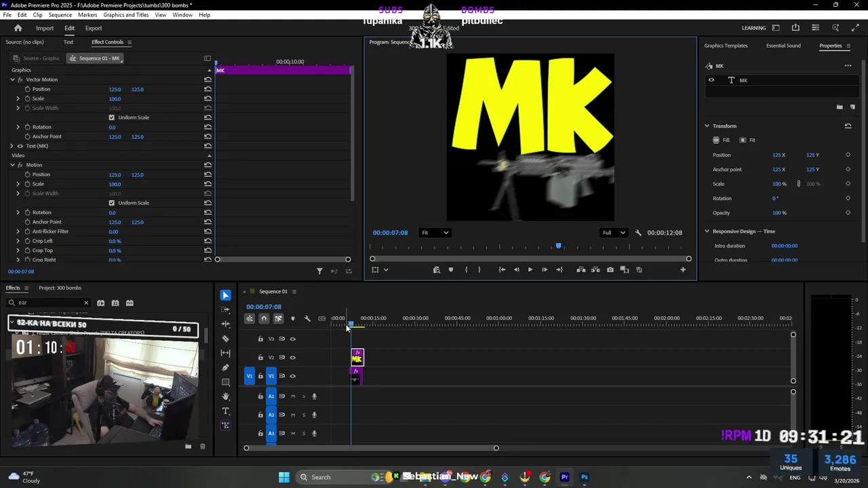Open Graphics and Titles menu
Viewport: 868px width, 488px height.
[126, 15]
